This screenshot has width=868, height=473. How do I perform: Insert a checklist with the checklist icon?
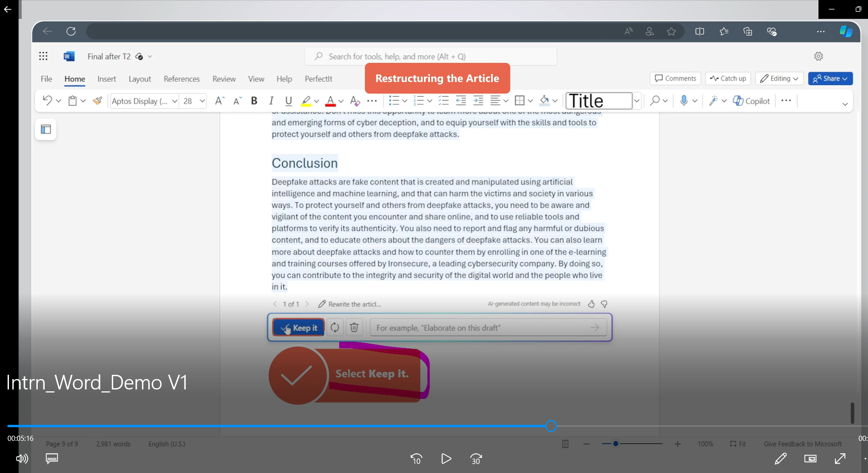pyautogui.click(x=443, y=101)
